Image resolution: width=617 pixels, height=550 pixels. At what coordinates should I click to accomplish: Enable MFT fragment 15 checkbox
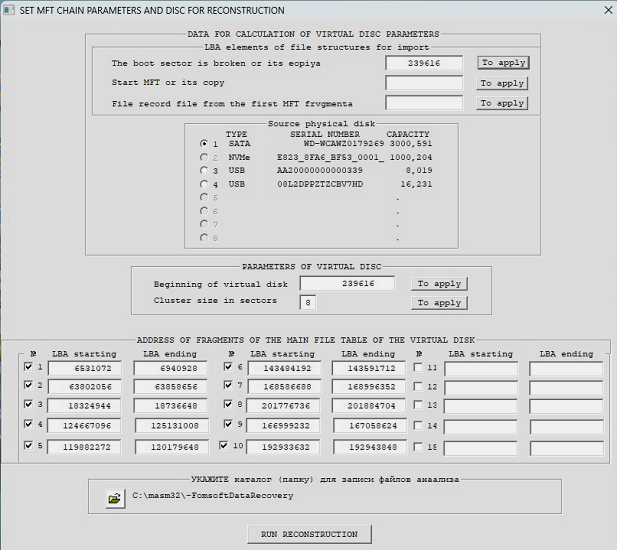(x=418, y=447)
